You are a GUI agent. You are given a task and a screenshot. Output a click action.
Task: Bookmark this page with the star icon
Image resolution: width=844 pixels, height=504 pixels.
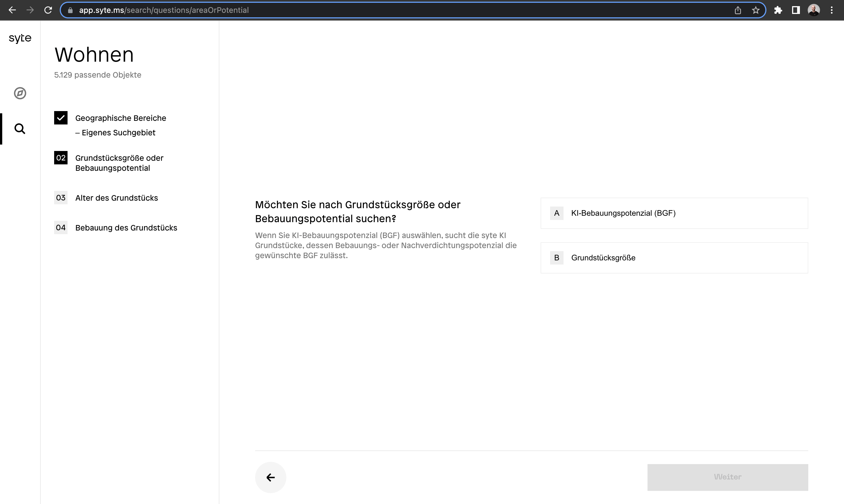pyautogui.click(x=755, y=10)
